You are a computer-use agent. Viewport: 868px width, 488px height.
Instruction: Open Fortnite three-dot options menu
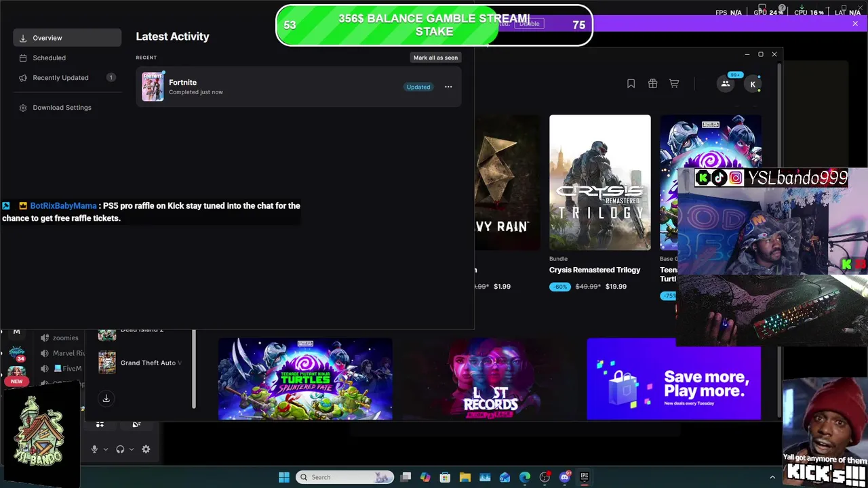tap(448, 87)
